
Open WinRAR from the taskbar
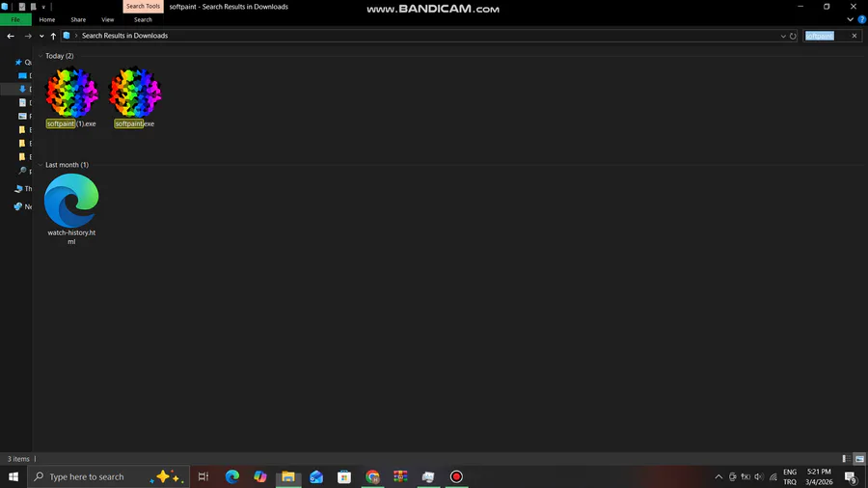(400, 476)
